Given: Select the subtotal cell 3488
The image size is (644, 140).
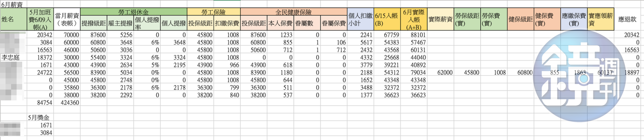Looking at the screenshot, I should [x=360, y=88].
